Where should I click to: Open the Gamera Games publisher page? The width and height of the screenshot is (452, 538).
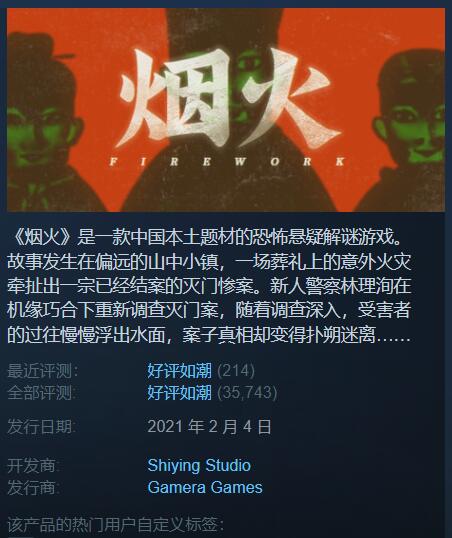[205, 487]
